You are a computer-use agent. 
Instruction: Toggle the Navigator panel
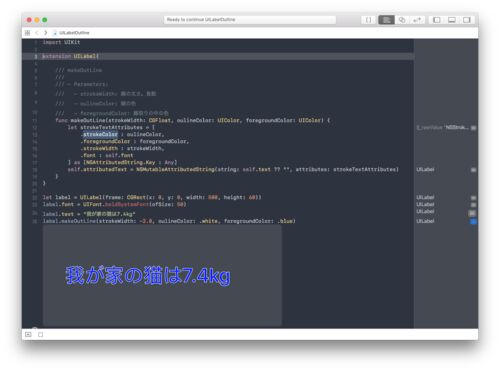[x=437, y=20]
